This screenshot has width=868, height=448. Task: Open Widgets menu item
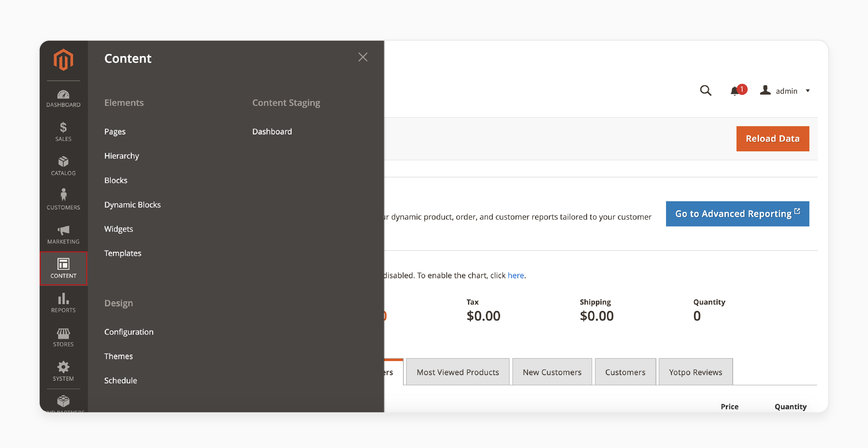(x=119, y=229)
